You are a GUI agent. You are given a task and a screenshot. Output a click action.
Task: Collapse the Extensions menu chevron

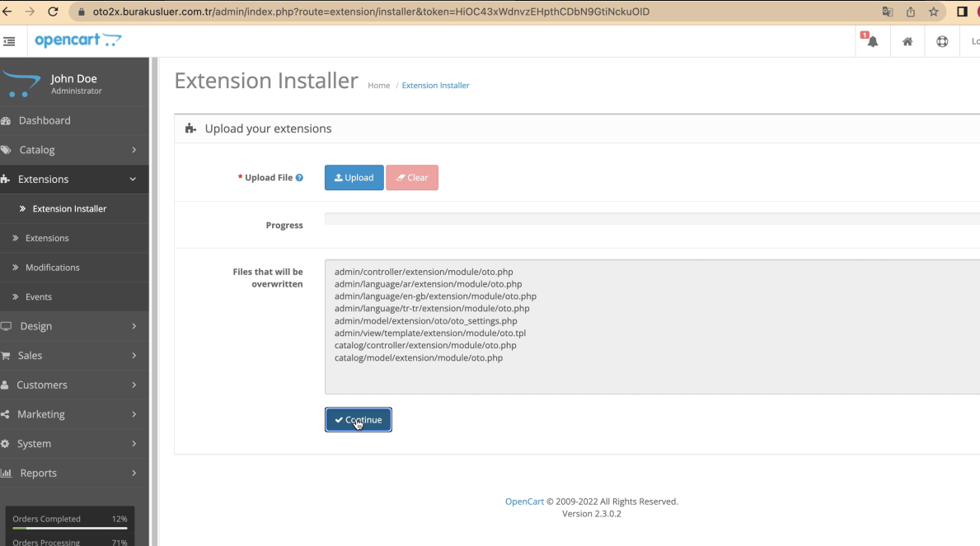pos(134,180)
